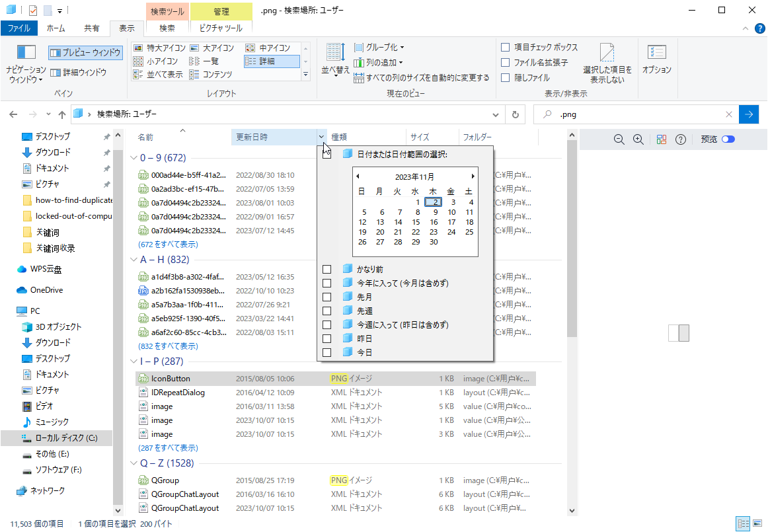Go to next month in calendar
Screen dimensions: 768x532
473,176
